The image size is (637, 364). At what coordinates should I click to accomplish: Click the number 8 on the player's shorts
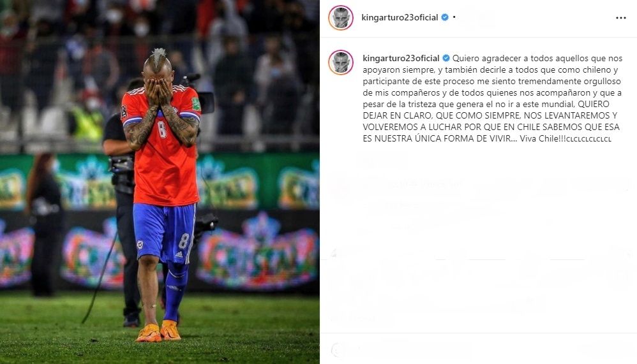pos(184,240)
